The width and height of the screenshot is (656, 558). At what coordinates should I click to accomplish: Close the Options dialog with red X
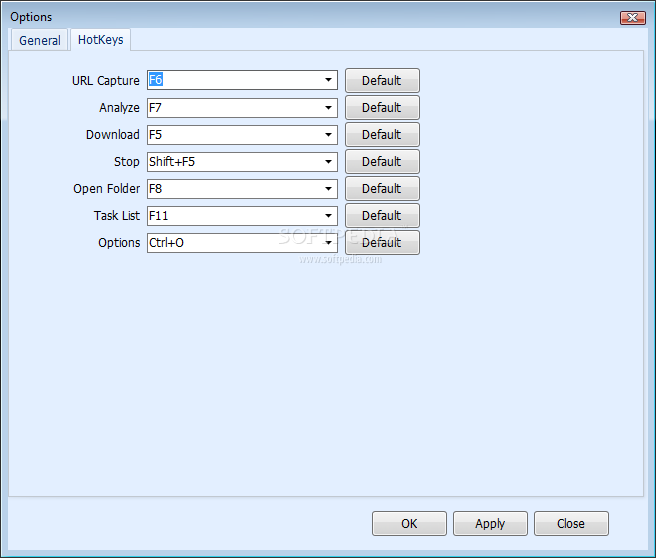point(633,18)
